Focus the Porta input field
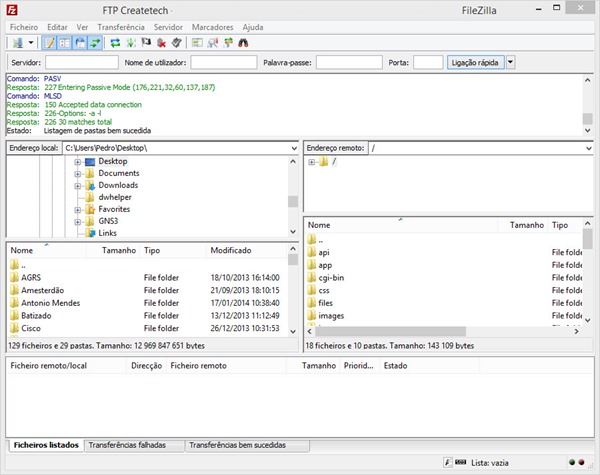The width and height of the screenshot is (600, 475). pos(428,62)
